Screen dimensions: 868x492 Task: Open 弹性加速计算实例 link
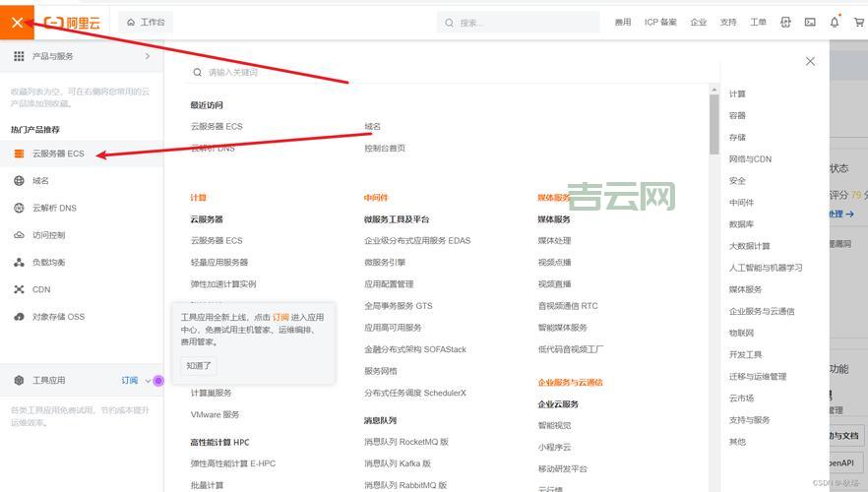pos(223,284)
